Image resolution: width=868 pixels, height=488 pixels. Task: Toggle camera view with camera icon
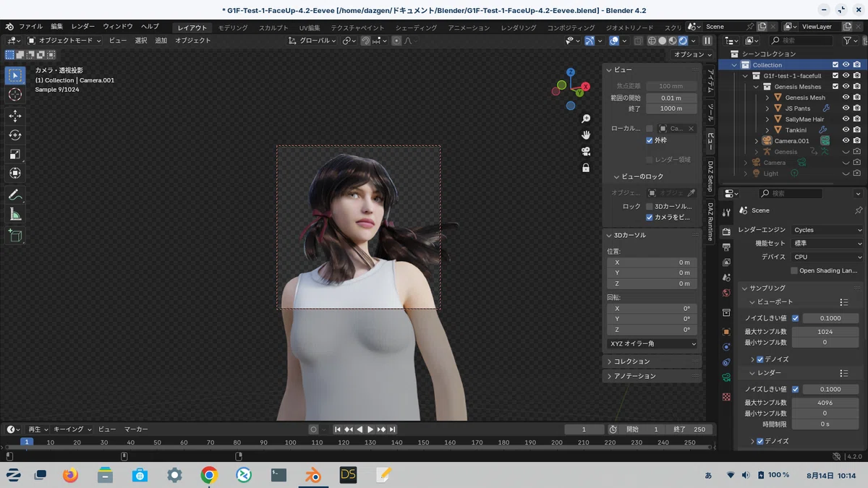point(586,151)
